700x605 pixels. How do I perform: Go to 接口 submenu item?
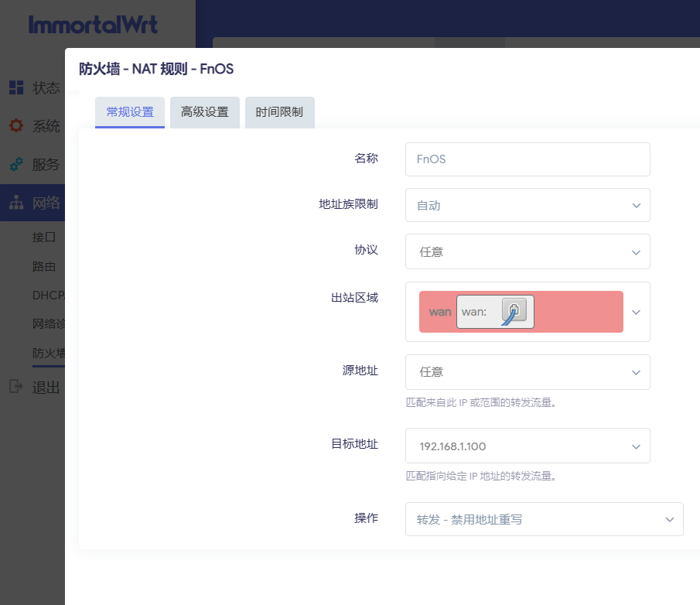click(44, 237)
